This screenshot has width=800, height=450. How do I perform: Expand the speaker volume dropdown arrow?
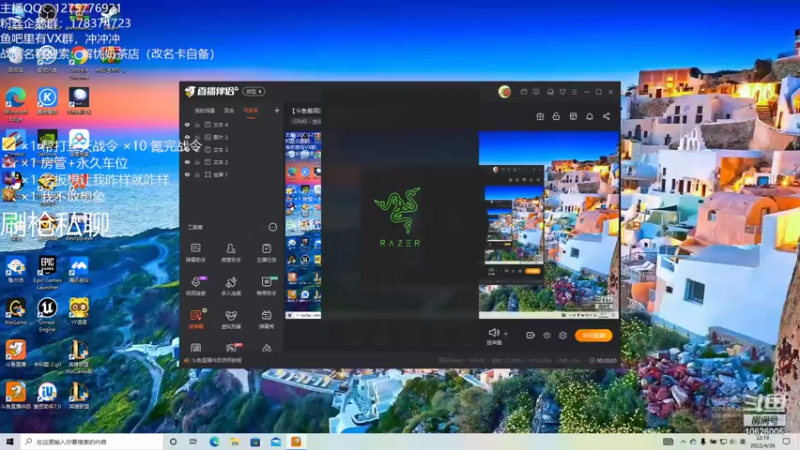point(505,334)
